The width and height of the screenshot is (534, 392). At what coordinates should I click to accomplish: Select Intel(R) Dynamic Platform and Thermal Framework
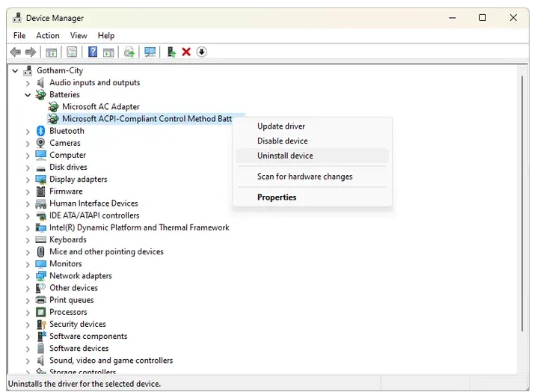139,227
